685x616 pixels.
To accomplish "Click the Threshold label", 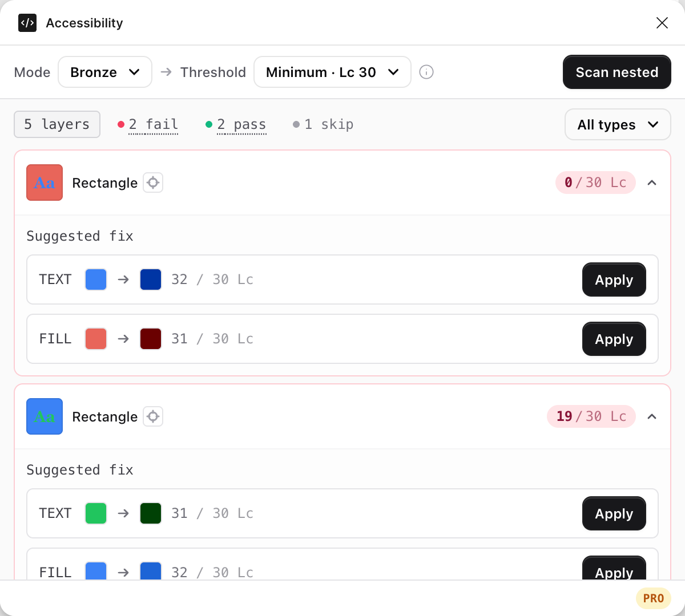I will pyautogui.click(x=213, y=72).
